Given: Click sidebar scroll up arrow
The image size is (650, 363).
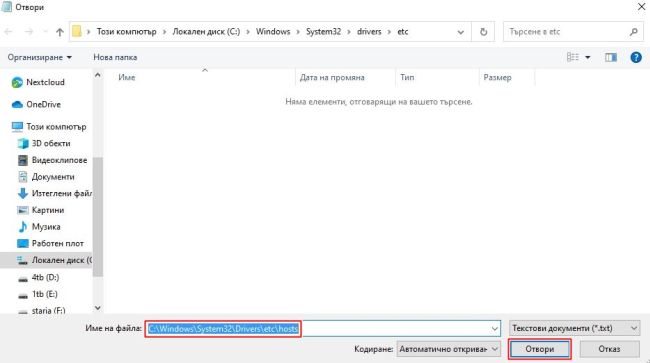Looking at the screenshot, I should click(x=98, y=75).
